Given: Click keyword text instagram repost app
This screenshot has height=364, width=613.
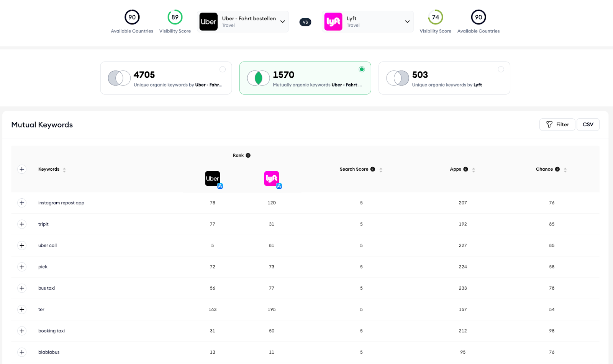Looking at the screenshot, I should (x=61, y=203).
